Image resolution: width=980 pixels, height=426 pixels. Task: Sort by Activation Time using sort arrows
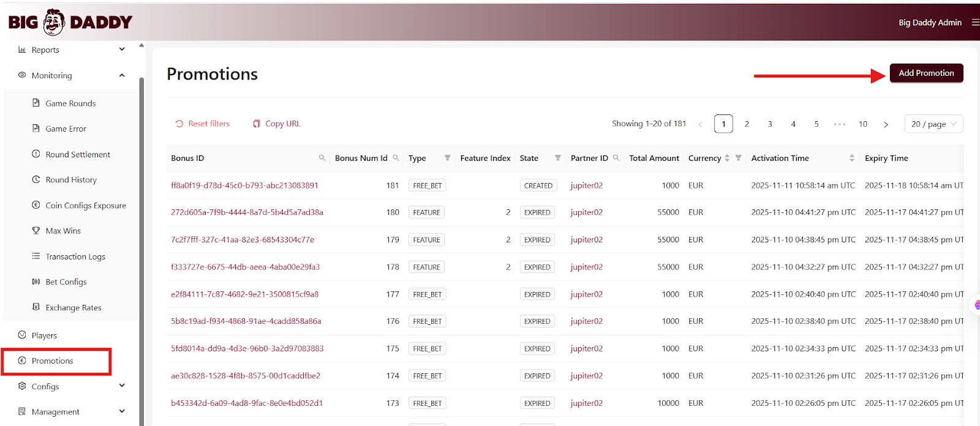pos(852,158)
